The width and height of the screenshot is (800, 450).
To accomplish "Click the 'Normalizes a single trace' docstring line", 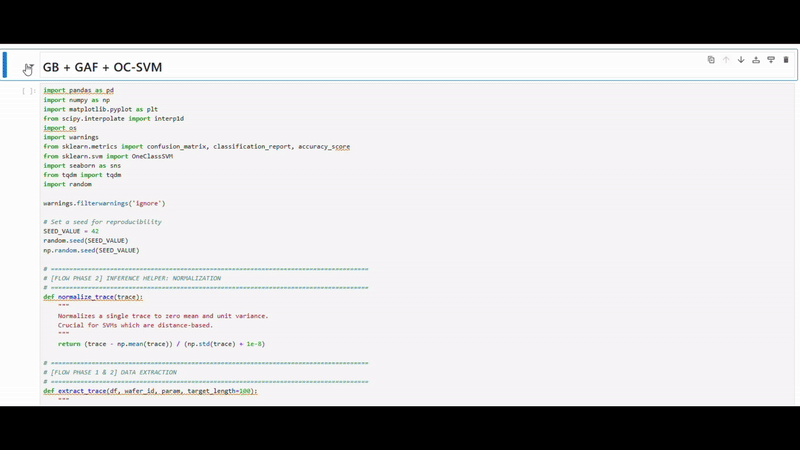I will point(163,316).
